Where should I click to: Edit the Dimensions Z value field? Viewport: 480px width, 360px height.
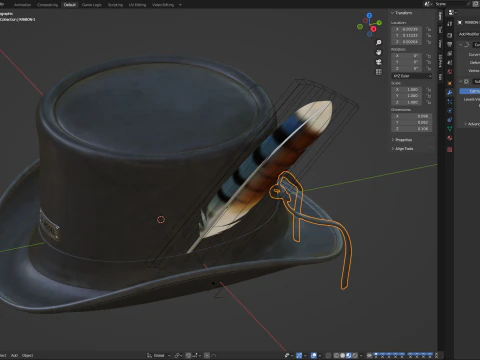click(x=412, y=129)
